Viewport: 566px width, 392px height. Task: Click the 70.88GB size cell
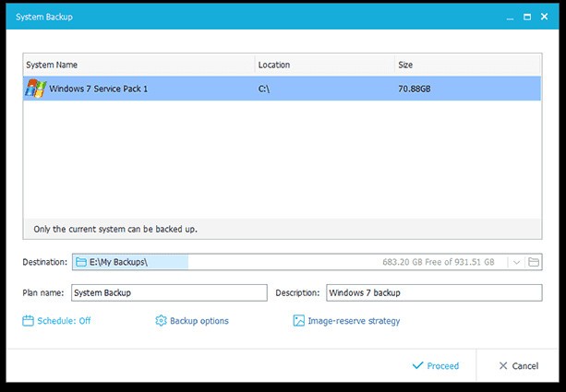coord(415,89)
